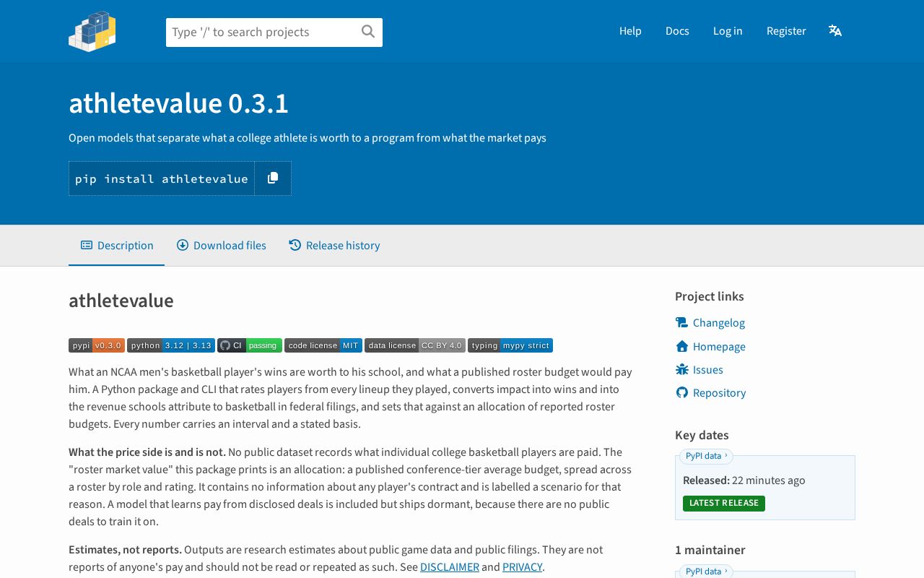Click the 'Estimates, not reports.' bold text
Viewport: 924px width, 578px height.
click(x=125, y=550)
